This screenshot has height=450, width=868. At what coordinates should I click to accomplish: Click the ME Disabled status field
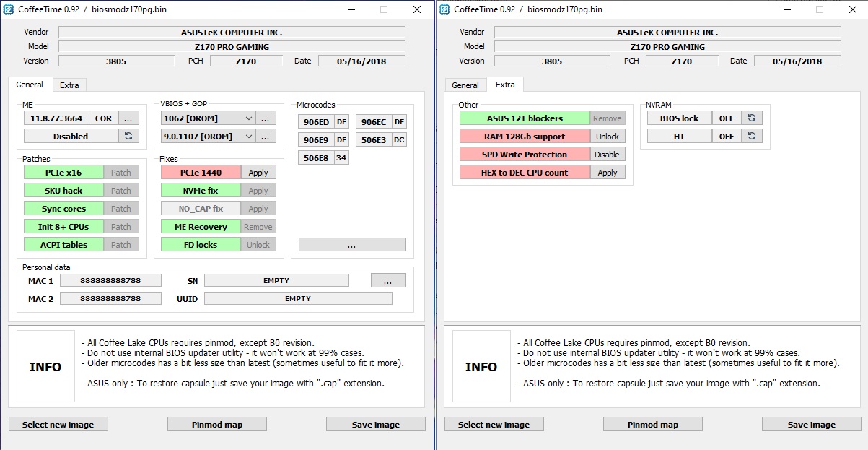[x=71, y=136]
